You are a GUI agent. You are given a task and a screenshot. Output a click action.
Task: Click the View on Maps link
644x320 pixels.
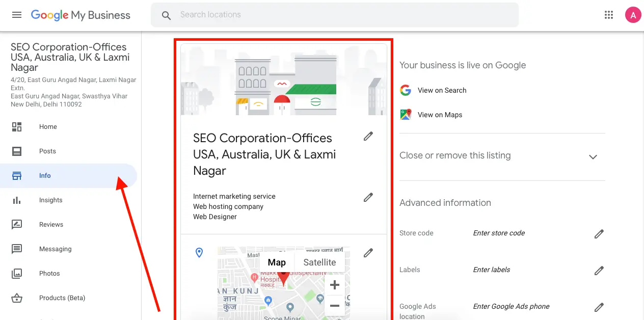[440, 115]
